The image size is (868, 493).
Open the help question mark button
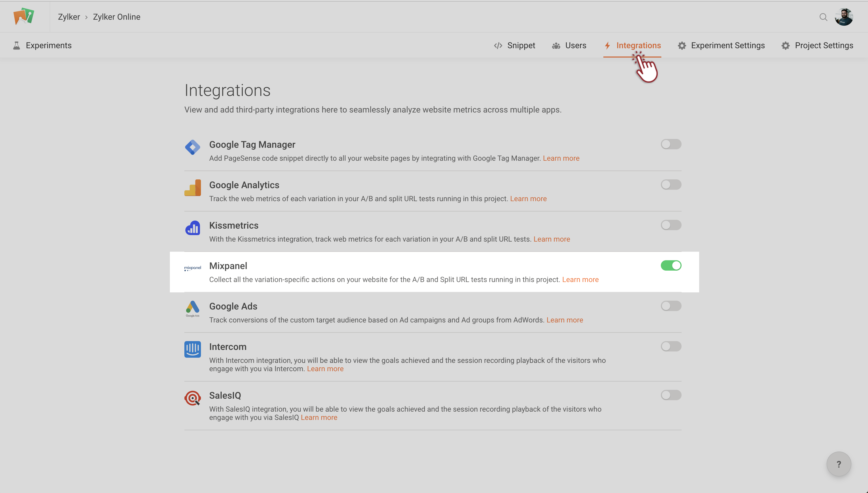pyautogui.click(x=838, y=464)
